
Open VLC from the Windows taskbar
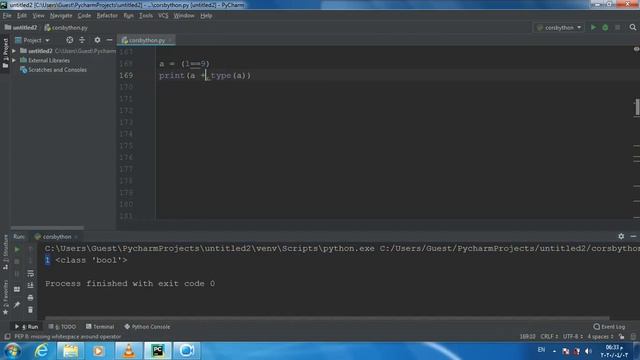coord(129,351)
